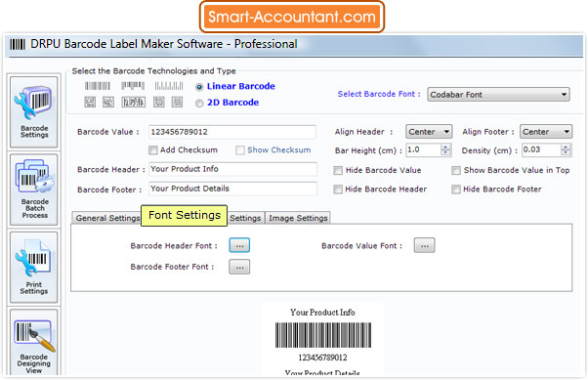The image size is (588, 380).
Task: Decrease Density with the down arrow
Action: pyautogui.click(x=566, y=153)
